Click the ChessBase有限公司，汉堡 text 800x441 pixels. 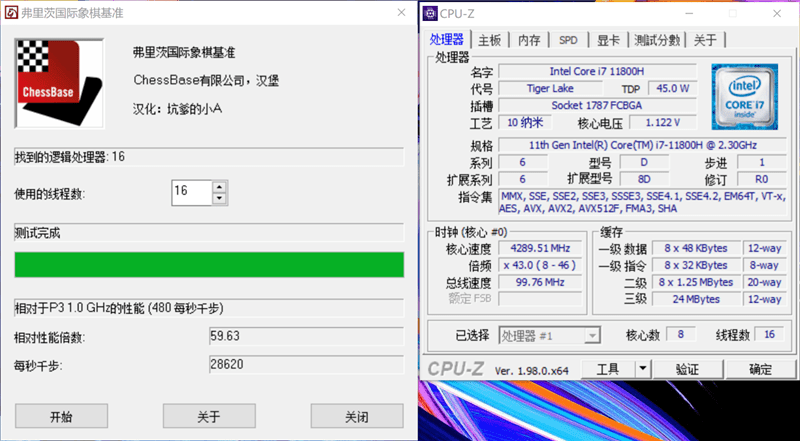[206, 81]
